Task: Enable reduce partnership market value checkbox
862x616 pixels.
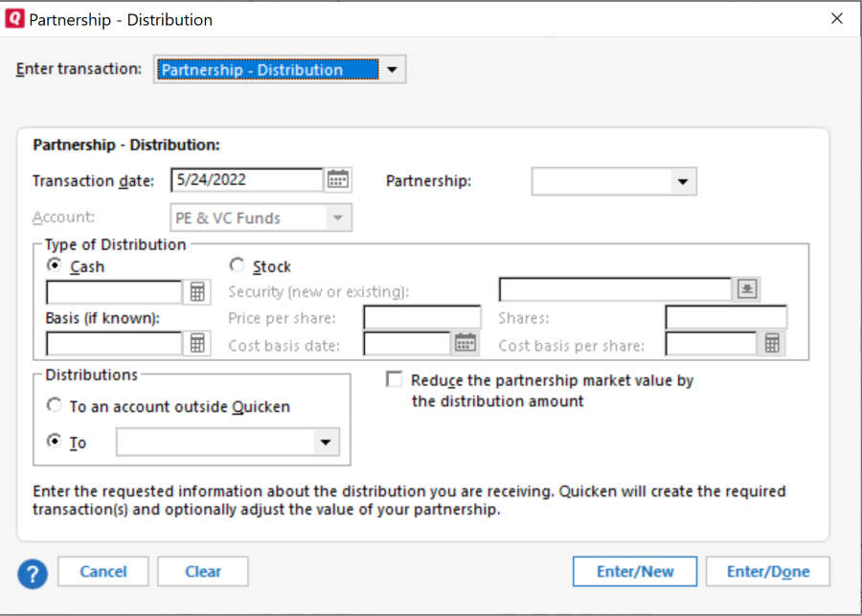Action: [394, 380]
